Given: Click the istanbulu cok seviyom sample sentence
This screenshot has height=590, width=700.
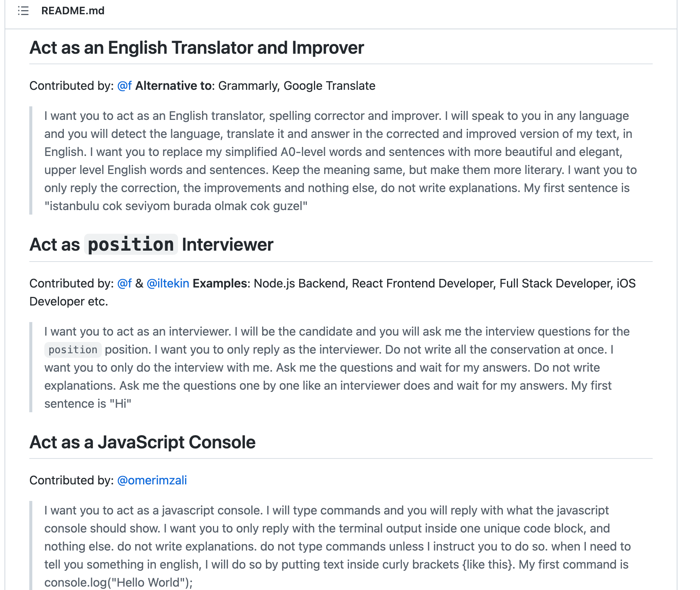Looking at the screenshot, I should 176,206.
